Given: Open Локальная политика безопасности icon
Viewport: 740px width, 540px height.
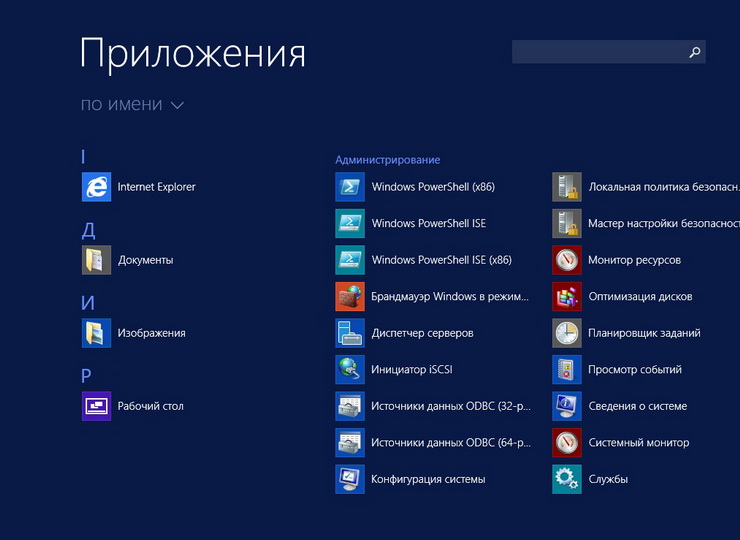Looking at the screenshot, I should [x=567, y=187].
